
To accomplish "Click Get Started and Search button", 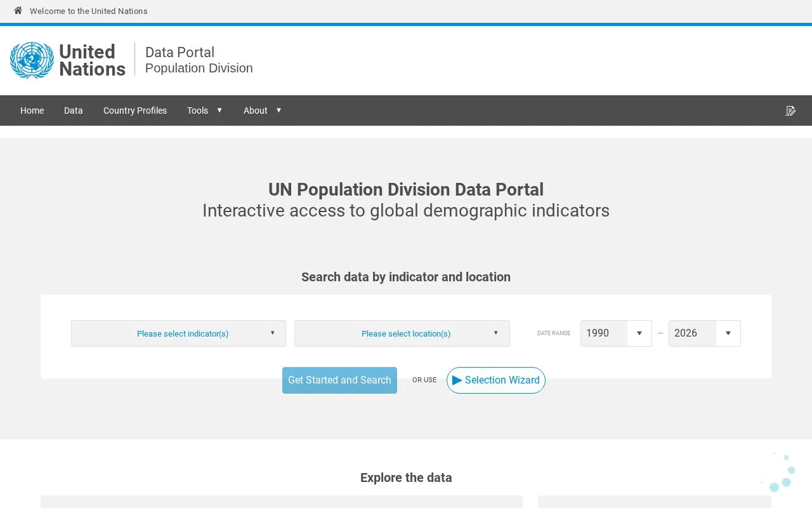I will (339, 380).
